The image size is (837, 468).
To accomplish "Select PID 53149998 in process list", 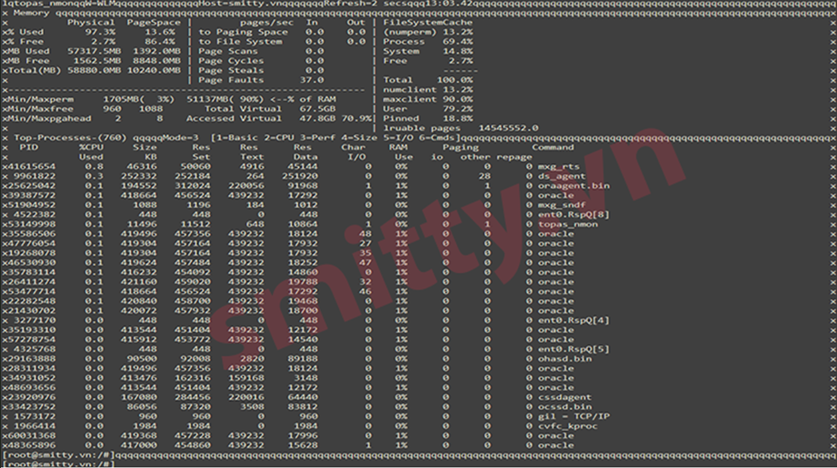I will point(31,224).
